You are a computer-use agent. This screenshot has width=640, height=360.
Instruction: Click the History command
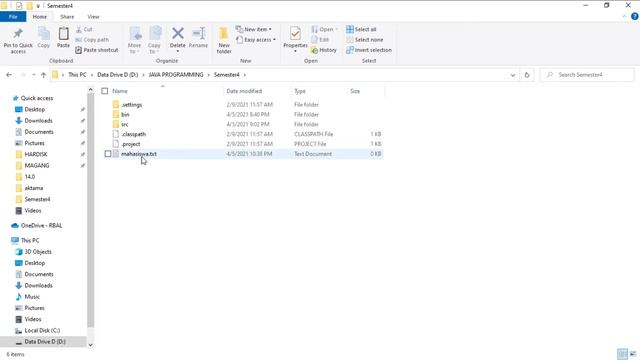tap(324, 50)
